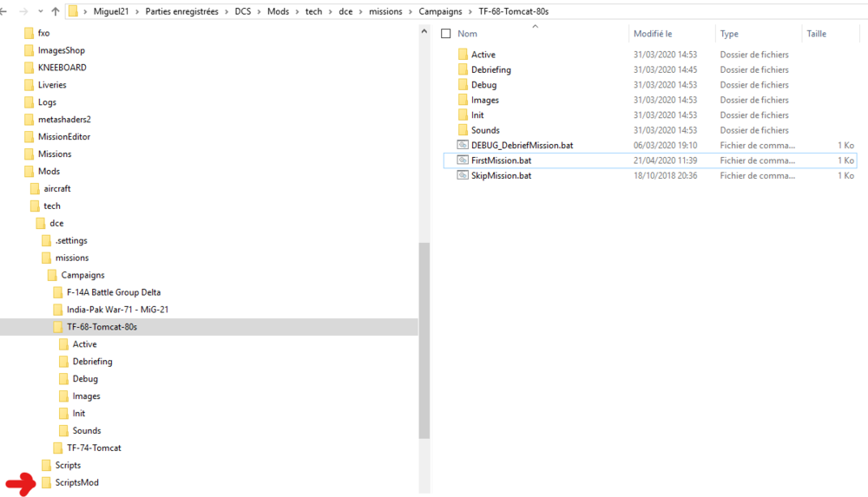Click the Debriefing folder modified date 31/03/2020 14:45

(x=665, y=69)
